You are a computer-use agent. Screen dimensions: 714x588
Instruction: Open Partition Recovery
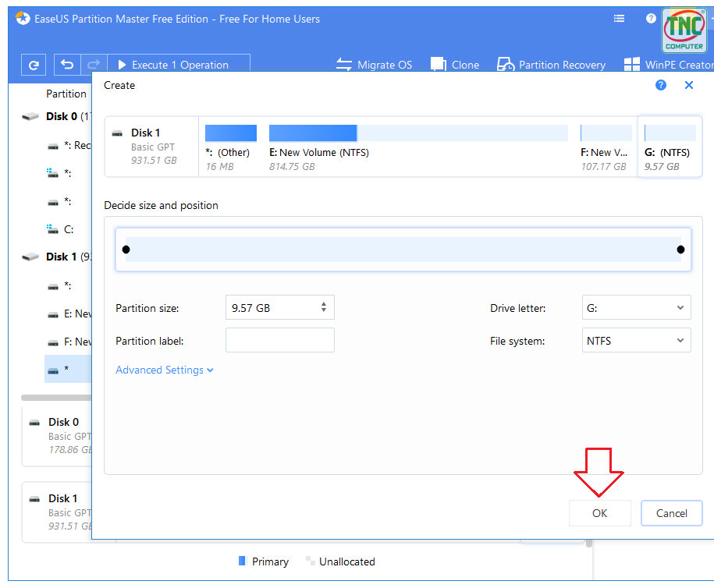pos(551,65)
